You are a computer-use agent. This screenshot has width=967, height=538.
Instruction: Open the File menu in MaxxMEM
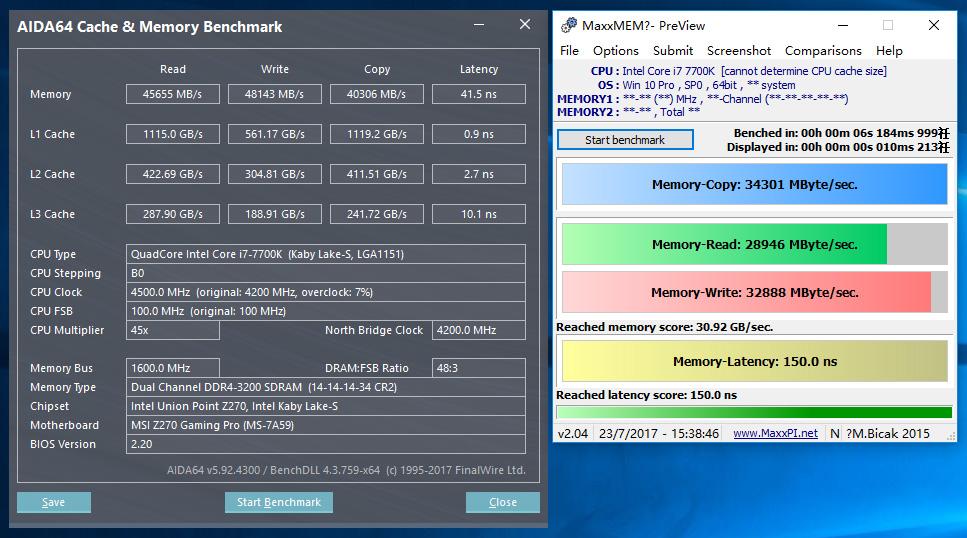click(569, 51)
